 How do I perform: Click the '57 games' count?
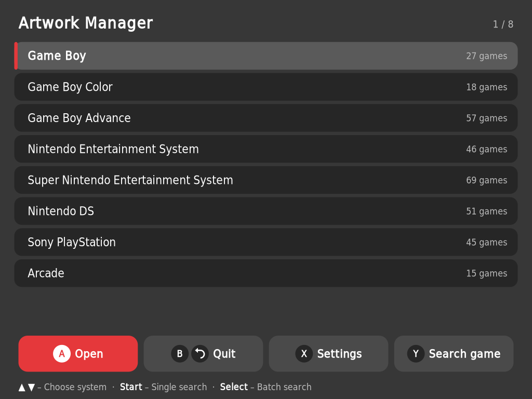click(486, 118)
